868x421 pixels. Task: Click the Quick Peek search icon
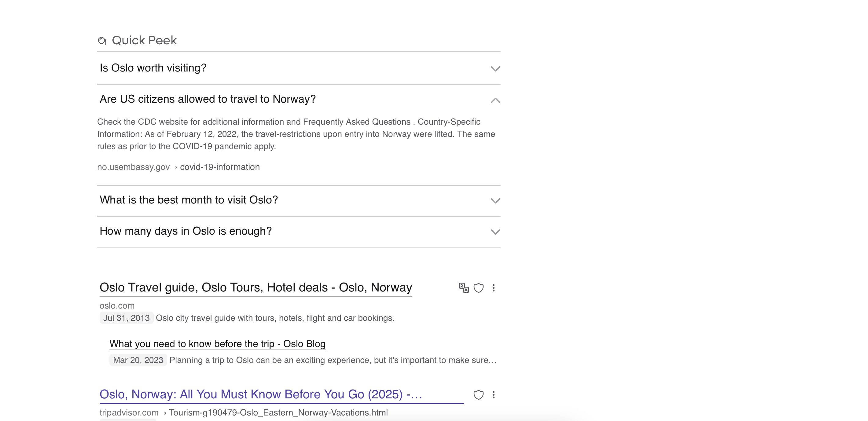(x=102, y=41)
